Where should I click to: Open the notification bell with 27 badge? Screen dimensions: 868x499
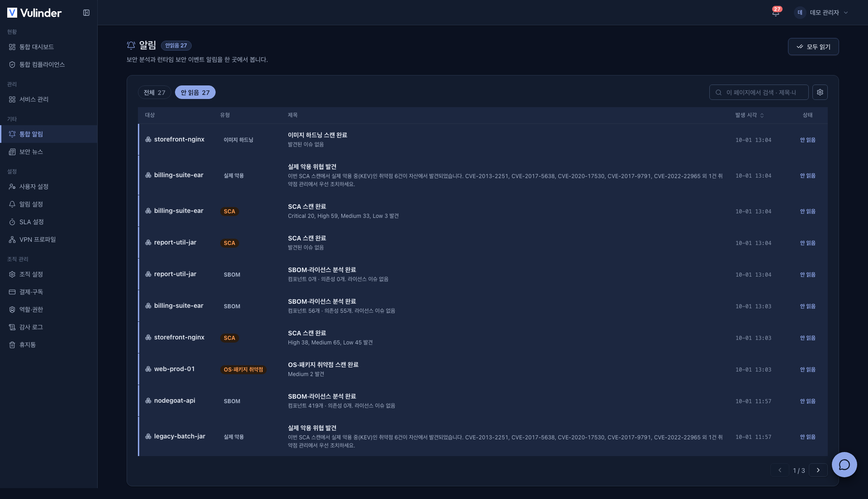tap(776, 12)
